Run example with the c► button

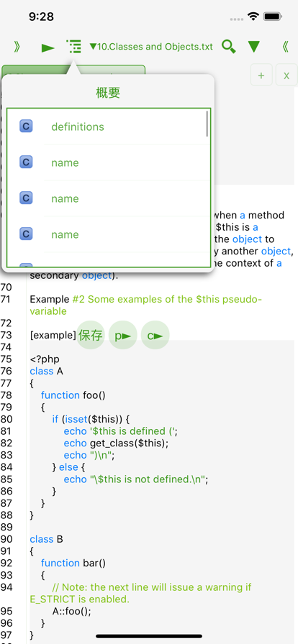point(155,335)
